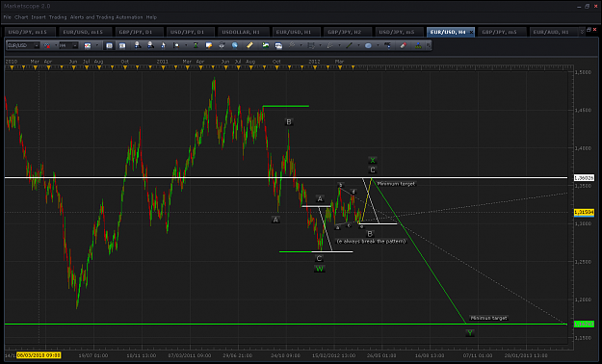Expand the arrow beside the red X icon

point(56,45)
